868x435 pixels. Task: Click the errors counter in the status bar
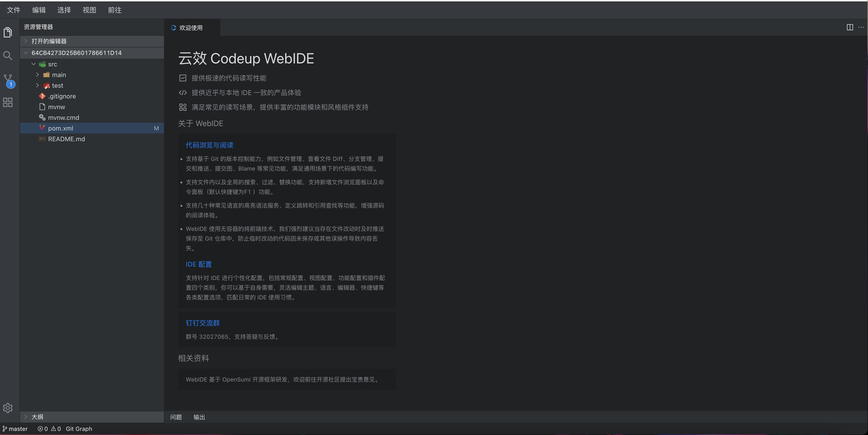pos(43,429)
